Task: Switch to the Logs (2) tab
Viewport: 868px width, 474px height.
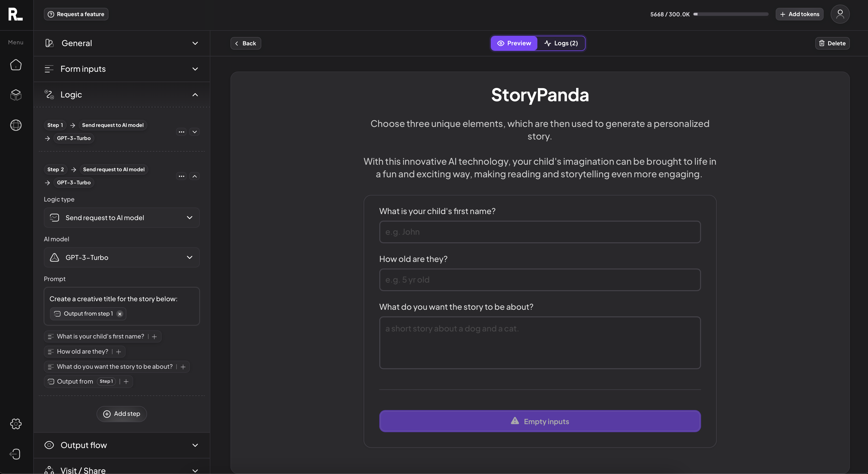Action: click(x=561, y=43)
